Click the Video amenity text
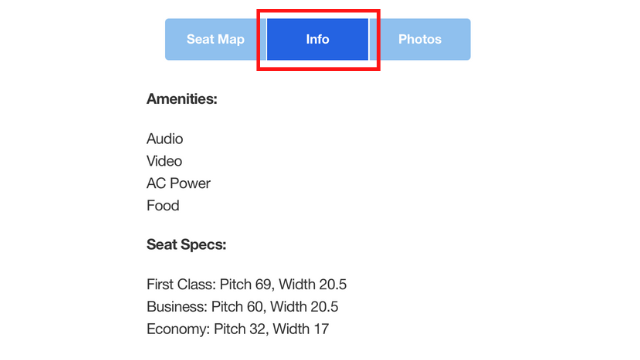The image size is (640, 360). [x=164, y=161]
